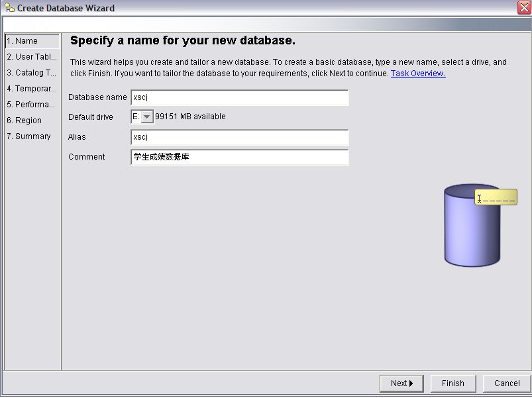Click the Finish button
Image resolution: width=532 pixels, height=398 pixels.
point(453,383)
